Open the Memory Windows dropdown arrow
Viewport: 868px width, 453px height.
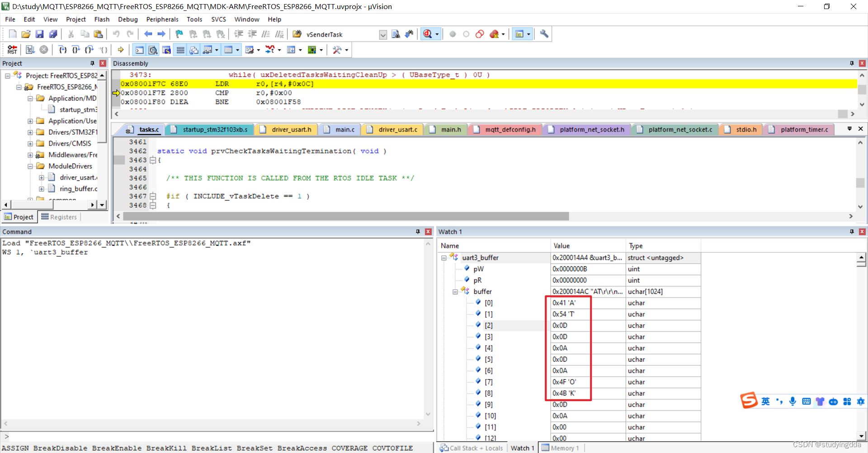[x=237, y=50]
